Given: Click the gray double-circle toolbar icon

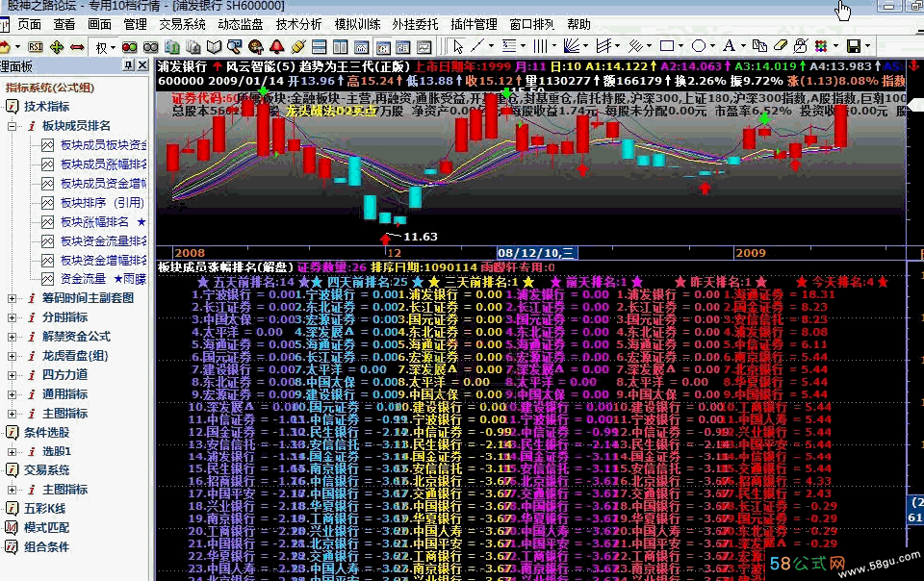Looking at the screenshot, I should coord(151,46).
